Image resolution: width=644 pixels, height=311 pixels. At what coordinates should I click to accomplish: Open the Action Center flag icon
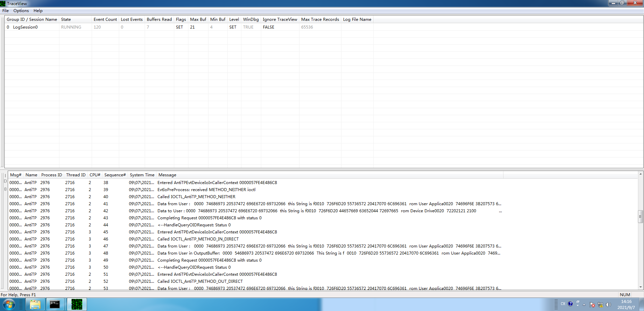click(x=592, y=305)
